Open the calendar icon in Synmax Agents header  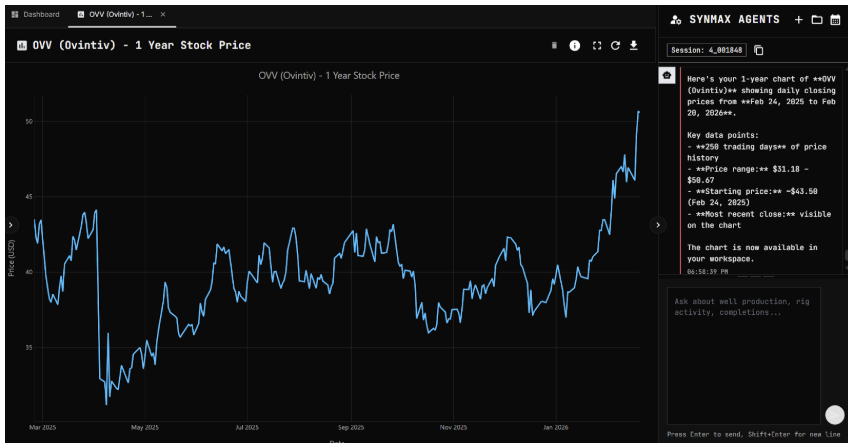click(x=835, y=20)
